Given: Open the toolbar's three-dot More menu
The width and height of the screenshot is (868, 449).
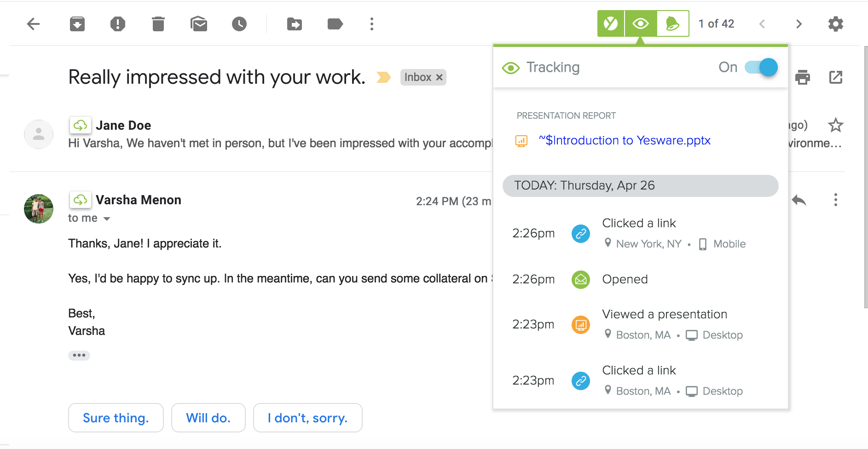Looking at the screenshot, I should (x=372, y=24).
